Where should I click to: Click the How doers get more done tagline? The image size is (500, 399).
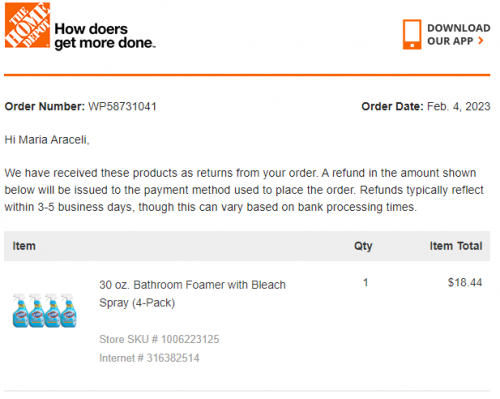105,36
